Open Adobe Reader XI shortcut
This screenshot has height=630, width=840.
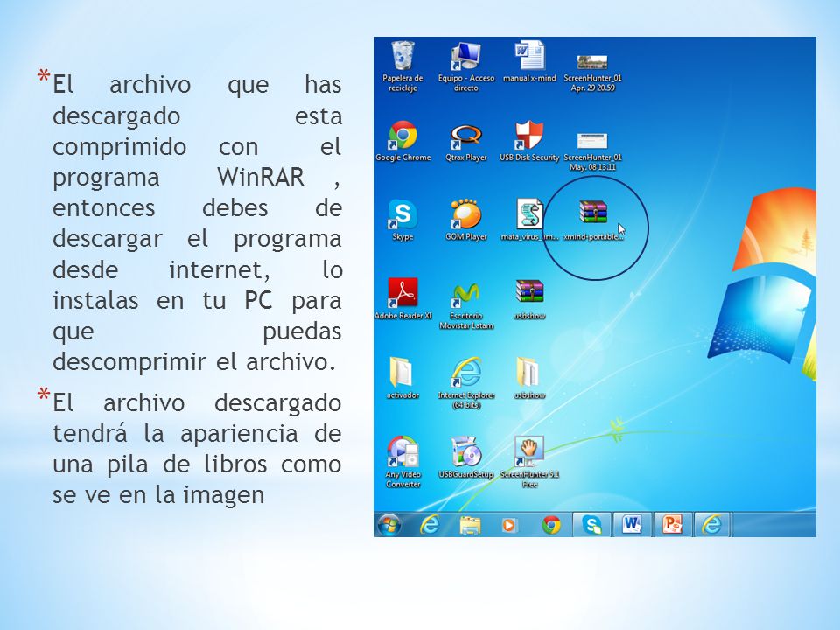(402, 299)
